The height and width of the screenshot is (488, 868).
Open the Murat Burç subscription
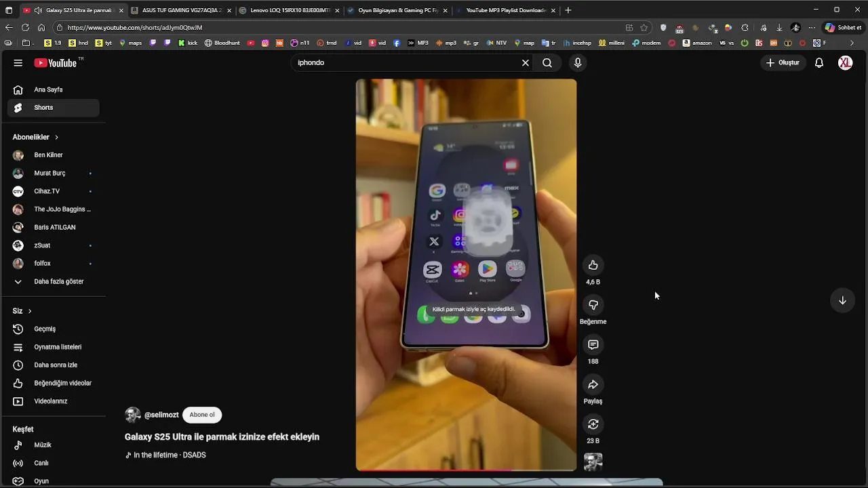[x=54, y=174]
